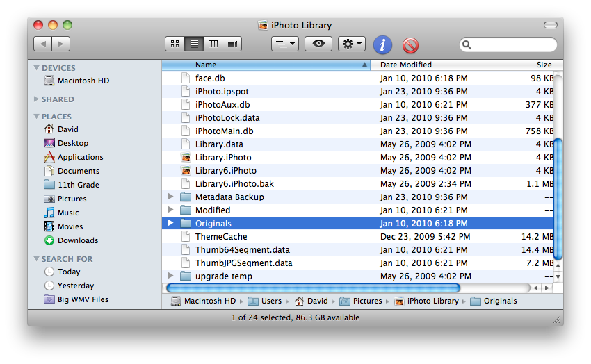Image resolution: width=591 pixels, height=364 pixels.
Task: Sort by the Date Modified column header
Action: [433, 65]
